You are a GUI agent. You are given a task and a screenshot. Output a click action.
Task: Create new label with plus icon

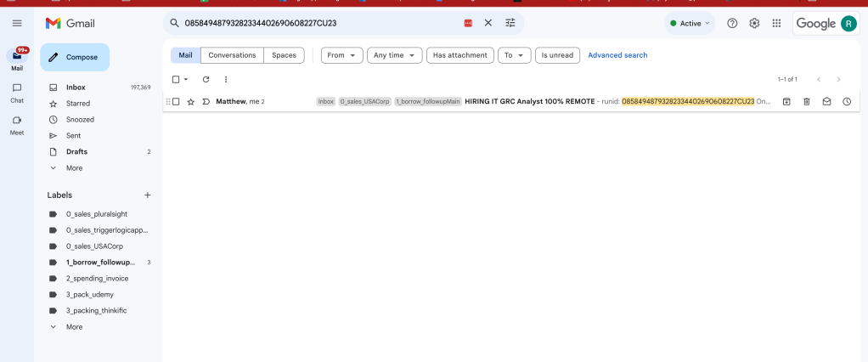[147, 195]
